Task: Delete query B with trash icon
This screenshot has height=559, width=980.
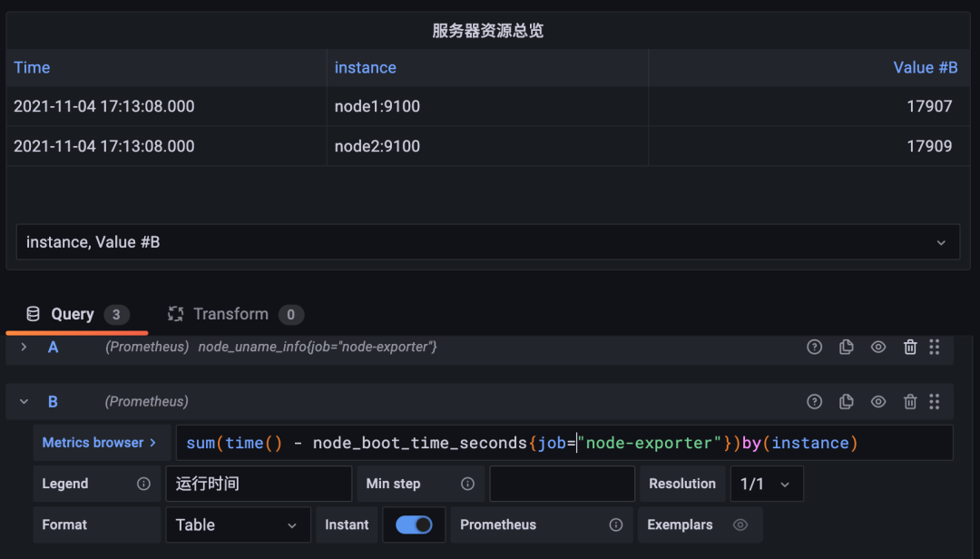Action: click(910, 401)
